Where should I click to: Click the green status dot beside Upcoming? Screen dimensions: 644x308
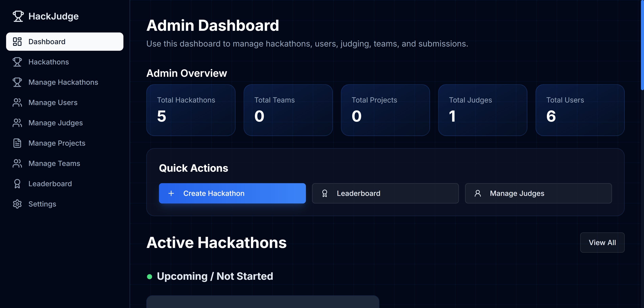(149, 277)
